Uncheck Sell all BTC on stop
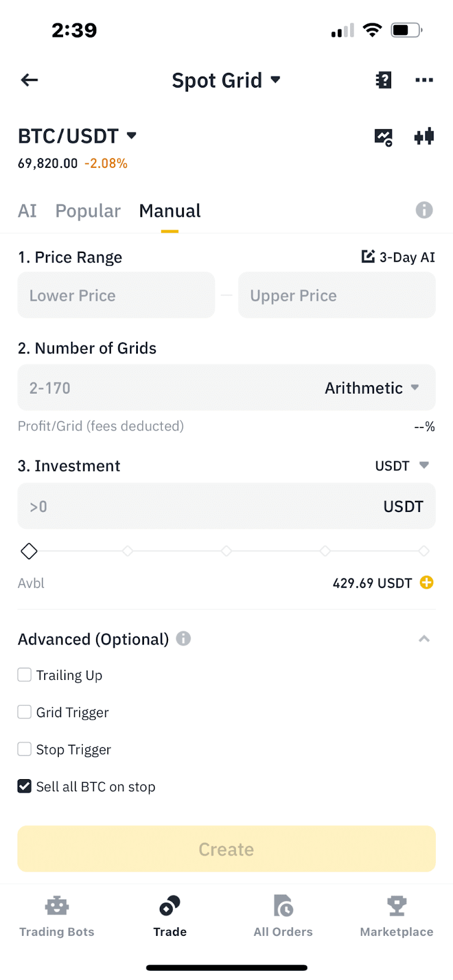453x980 pixels. [x=25, y=786]
